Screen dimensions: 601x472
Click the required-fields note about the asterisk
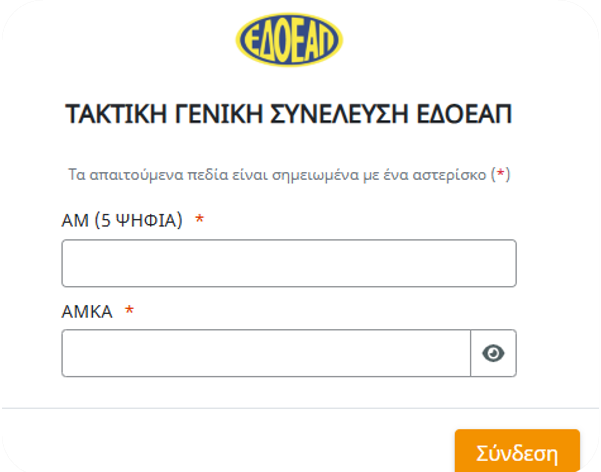[289, 174]
